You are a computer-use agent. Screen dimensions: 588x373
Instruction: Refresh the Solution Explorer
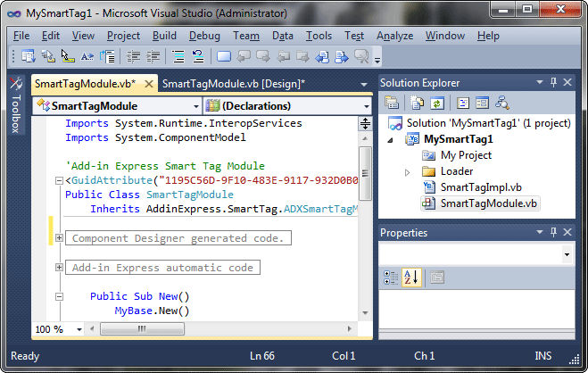(x=437, y=103)
